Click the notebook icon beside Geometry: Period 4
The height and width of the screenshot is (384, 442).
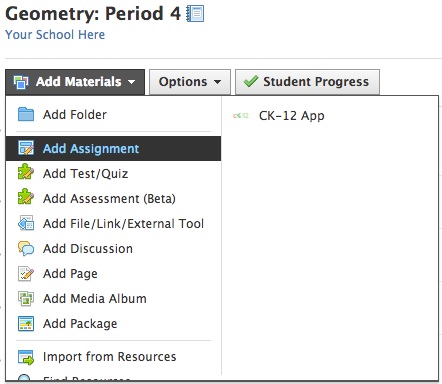[195, 14]
